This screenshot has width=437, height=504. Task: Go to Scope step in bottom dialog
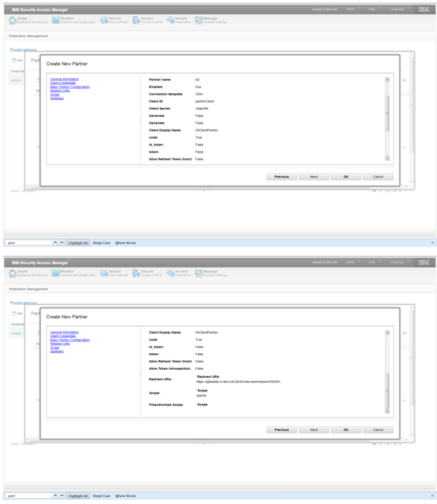[x=55, y=348]
